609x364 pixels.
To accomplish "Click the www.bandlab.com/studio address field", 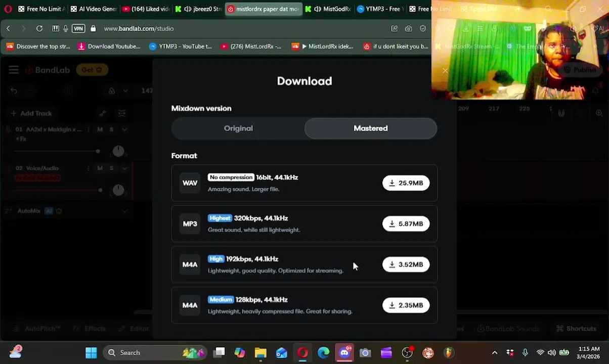I will click(139, 29).
